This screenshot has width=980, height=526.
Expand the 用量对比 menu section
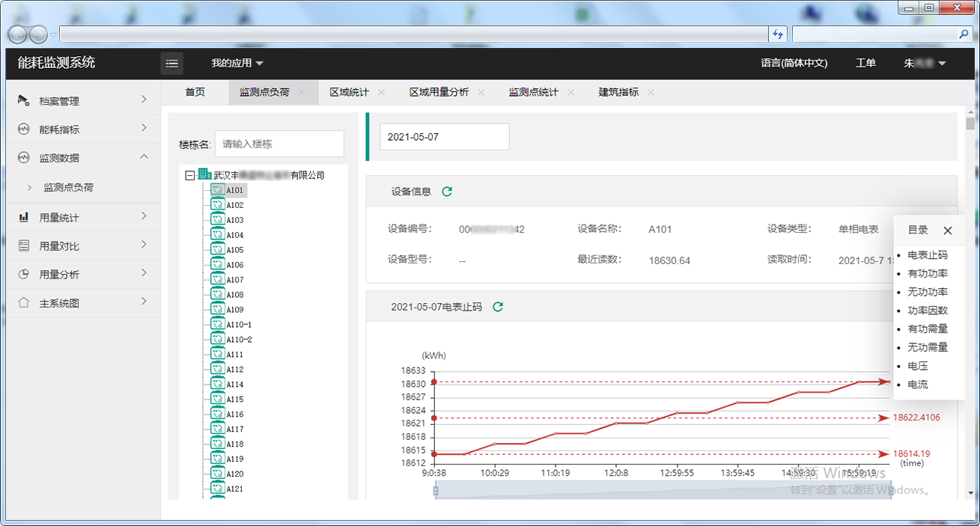(144, 245)
